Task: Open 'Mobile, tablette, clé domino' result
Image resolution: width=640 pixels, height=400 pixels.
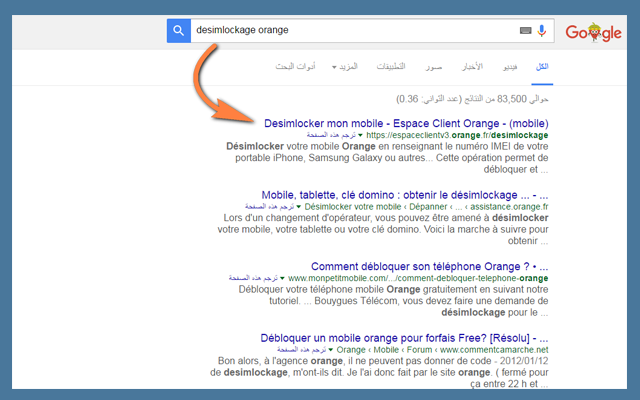Action: point(406,194)
